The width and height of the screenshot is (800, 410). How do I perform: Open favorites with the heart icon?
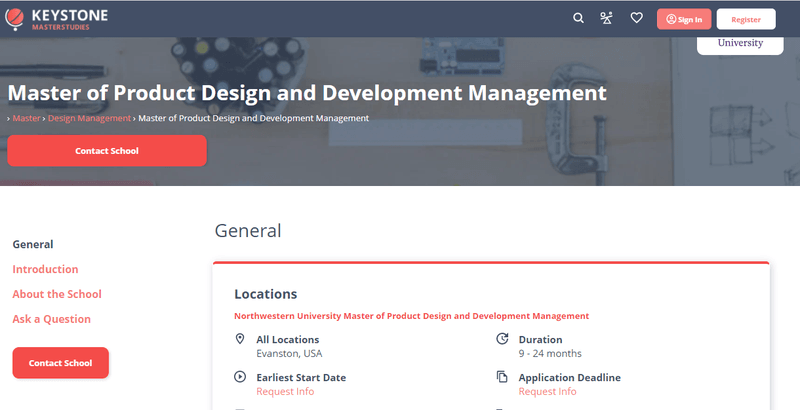tap(636, 18)
